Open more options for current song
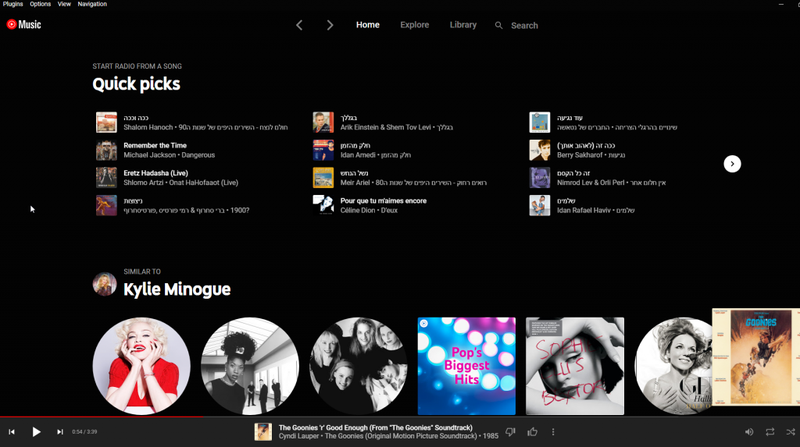This screenshot has width=800, height=447. pyautogui.click(x=553, y=432)
